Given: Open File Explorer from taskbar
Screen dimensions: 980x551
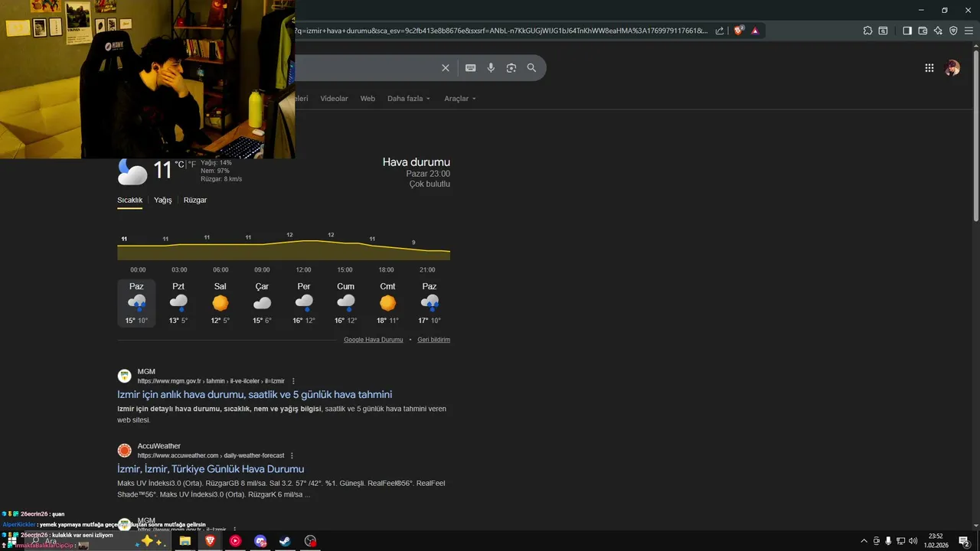Looking at the screenshot, I should 185,541.
